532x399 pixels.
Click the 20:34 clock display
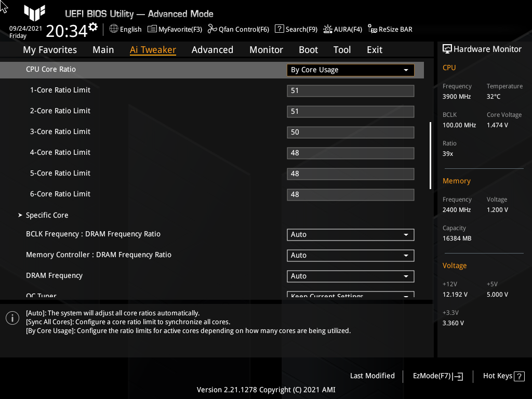66,31
